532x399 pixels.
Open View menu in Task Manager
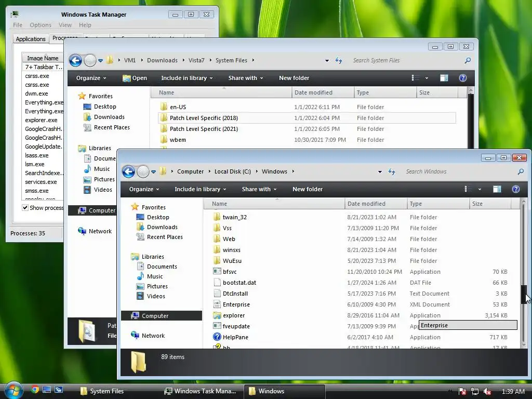(65, 25)
